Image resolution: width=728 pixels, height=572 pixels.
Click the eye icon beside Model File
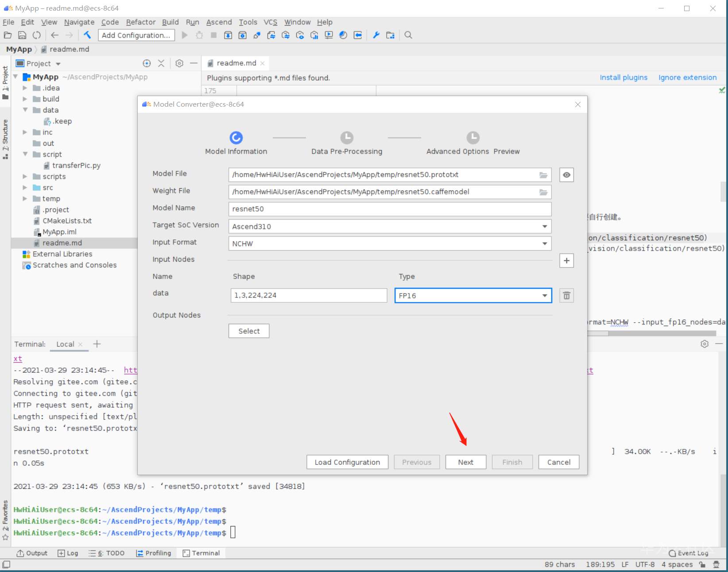pyautogui.click(x=566, y=175)
